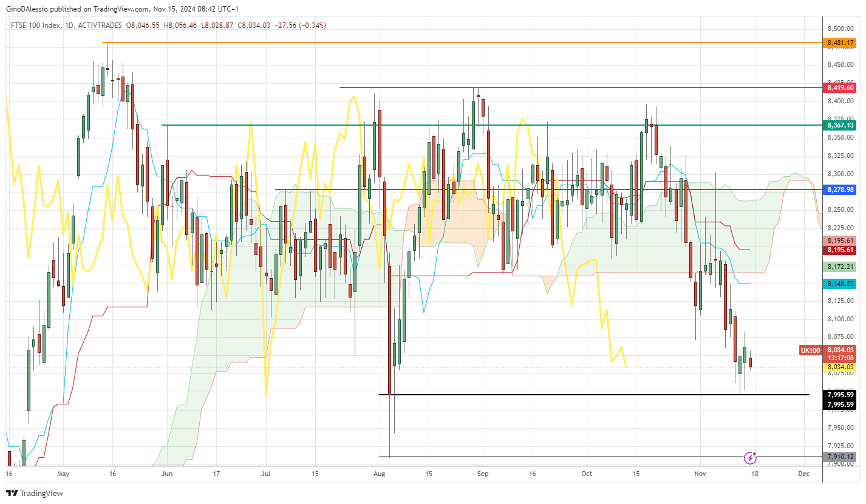Click the Aug label on time axis
The height and width of the screenshot is (504, 866).
click(x=379, y=473)
